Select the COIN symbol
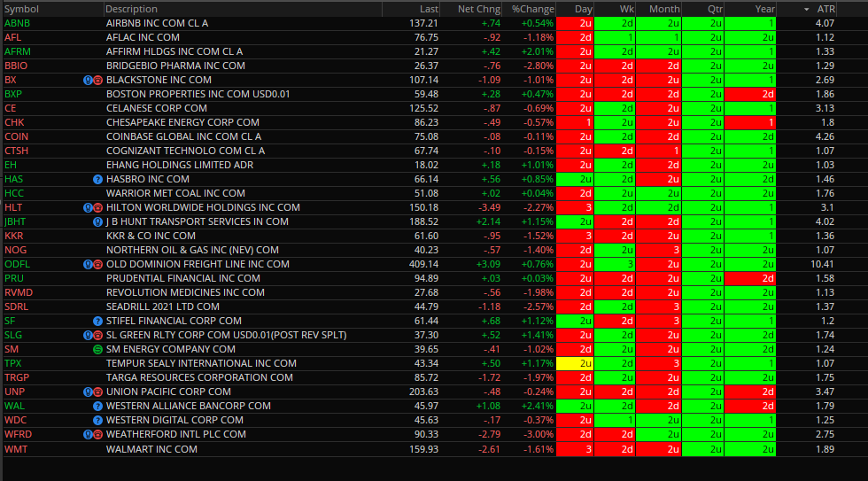 (x=16, y=136)
